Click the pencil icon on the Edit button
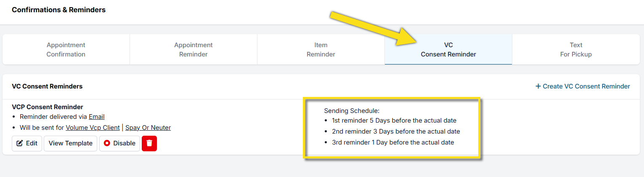 20,143
